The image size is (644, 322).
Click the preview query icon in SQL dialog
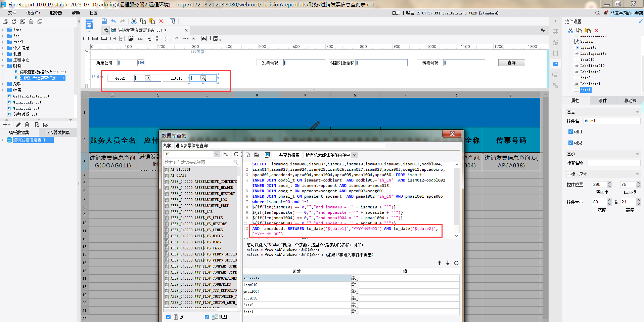click(x=248, y=155)
